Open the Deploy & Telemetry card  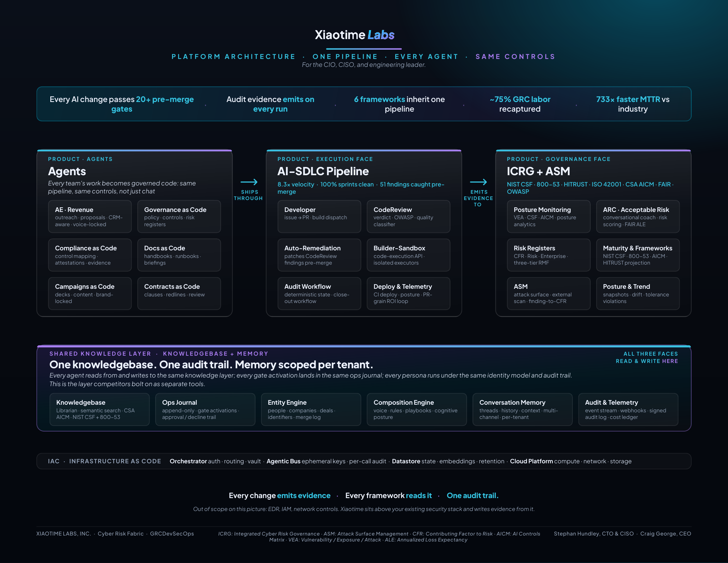(x=408, y=293)
